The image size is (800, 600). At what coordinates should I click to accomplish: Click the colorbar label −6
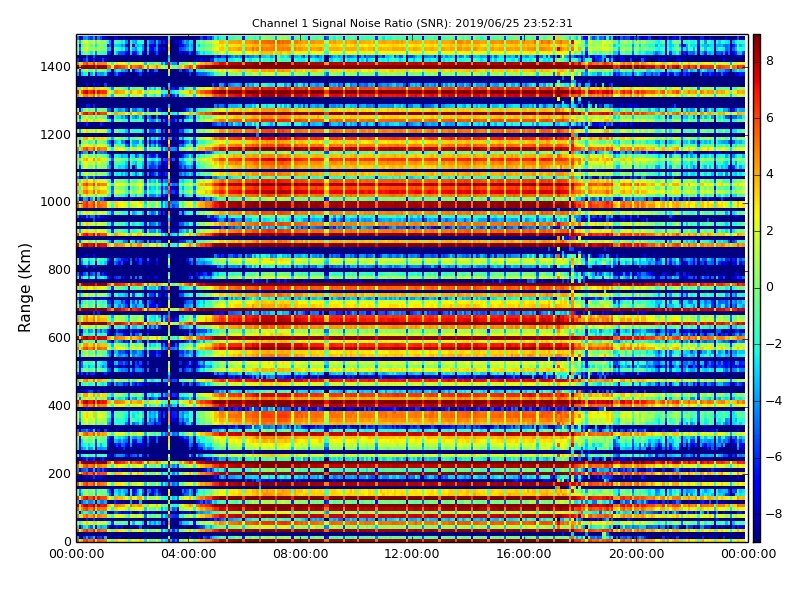(x=774, y=457)
